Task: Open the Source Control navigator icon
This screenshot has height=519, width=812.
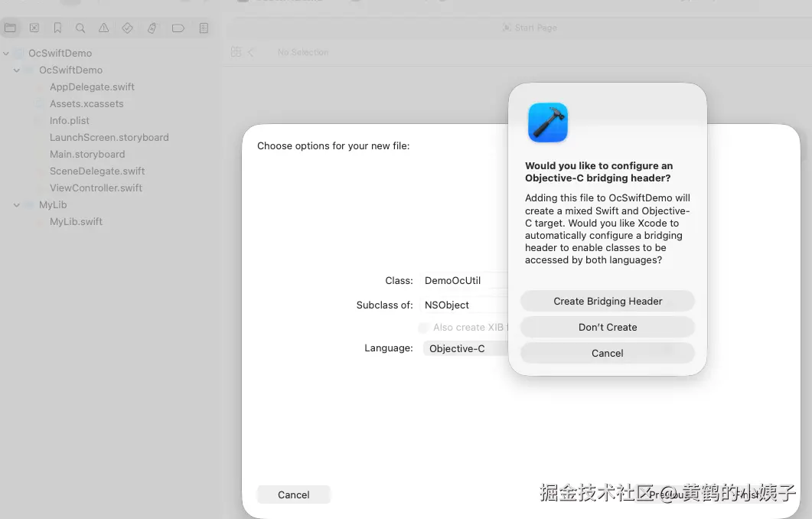Action: pyautogui.click(x=34, y=28)
